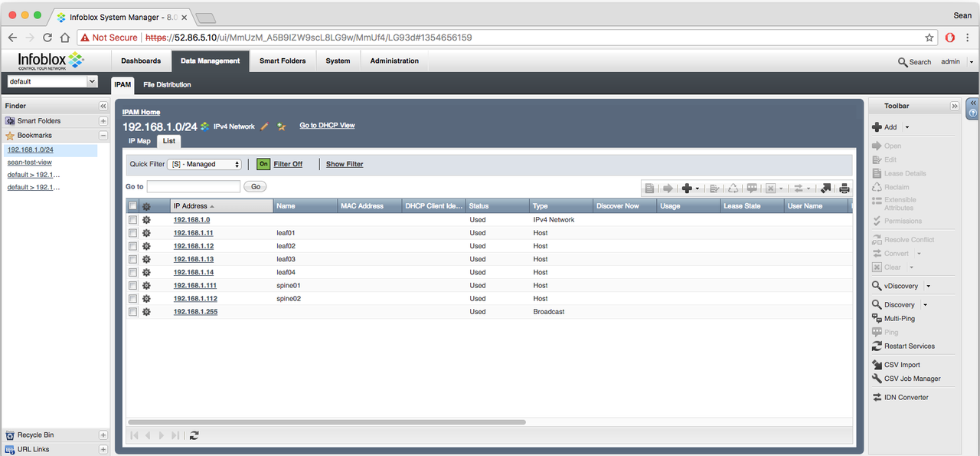Click the refresh icon below the IP list

[194, 435]
